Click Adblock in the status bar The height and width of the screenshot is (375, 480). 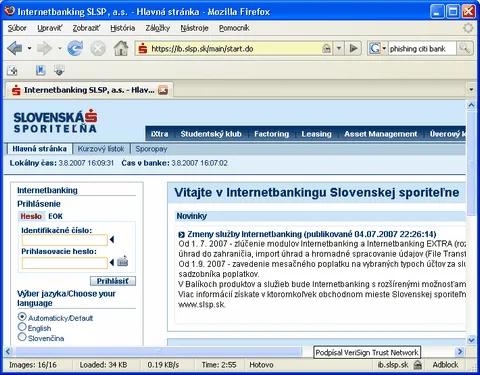tap(445, 365)
